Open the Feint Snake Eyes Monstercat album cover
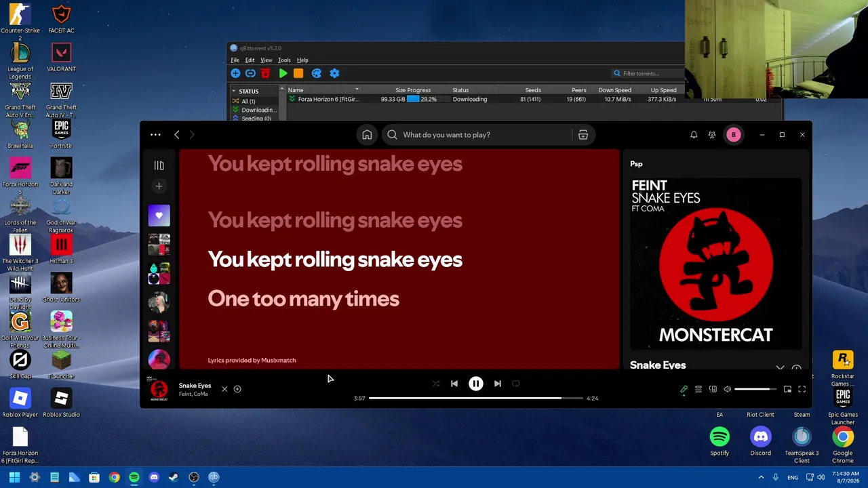This screenshot has width=868, height=488. 716,263
